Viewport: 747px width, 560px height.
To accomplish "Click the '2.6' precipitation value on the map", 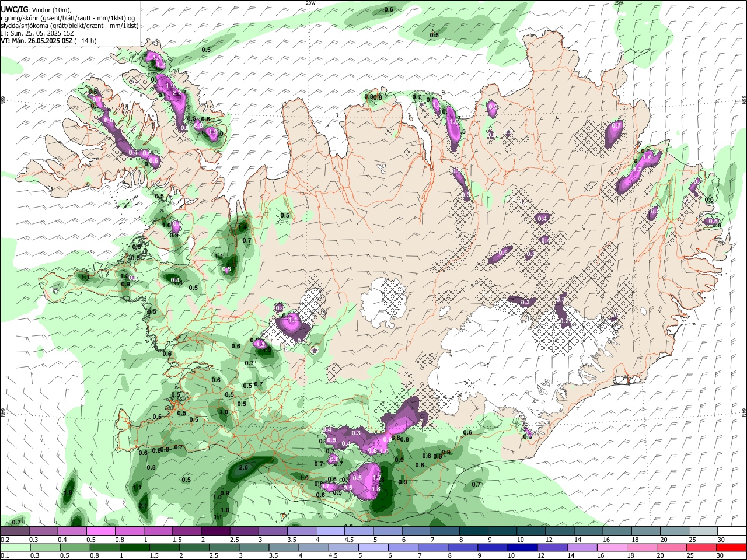I will (x=244, y=467).
